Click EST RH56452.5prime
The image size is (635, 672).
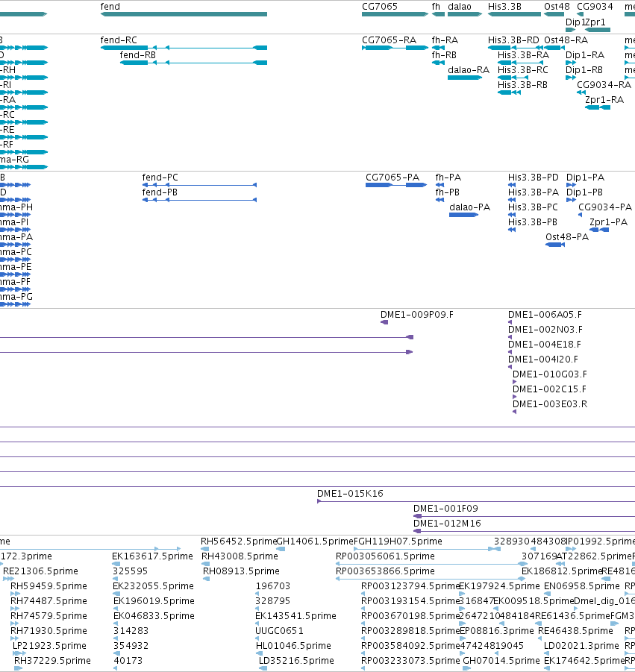coord(205,549)
